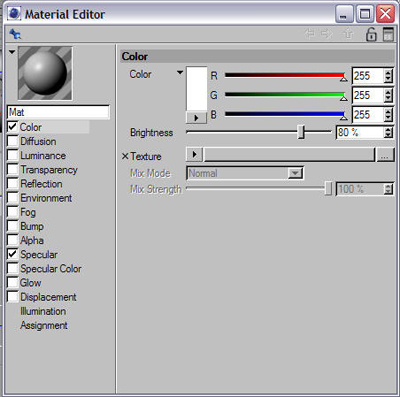Click the R value spinner arrows
Image resolution: width=400 pixels, height=397 pixels.
388,76
